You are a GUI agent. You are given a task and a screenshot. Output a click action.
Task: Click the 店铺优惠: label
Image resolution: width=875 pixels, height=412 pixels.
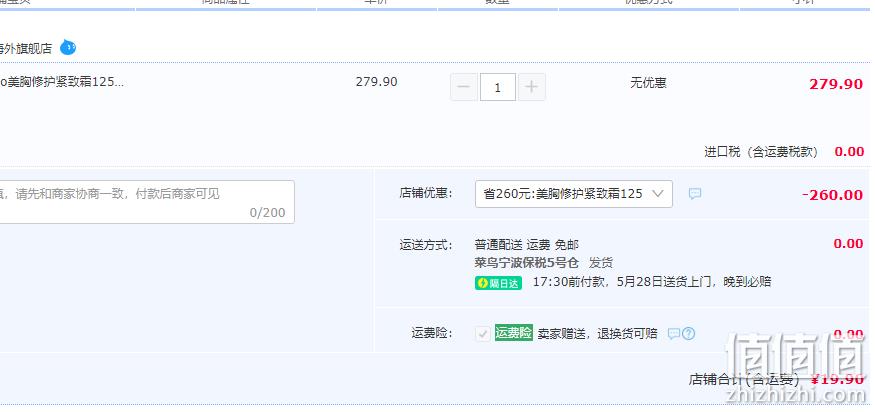coord(426,193)
